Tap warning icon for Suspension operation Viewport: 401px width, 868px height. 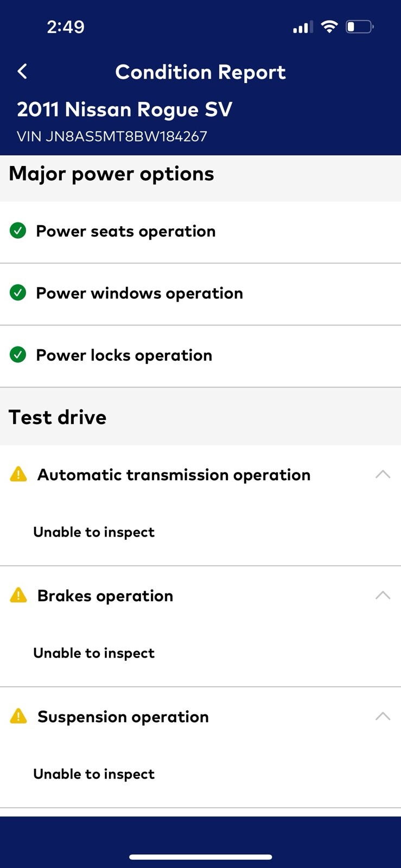(x=18, y=716)
